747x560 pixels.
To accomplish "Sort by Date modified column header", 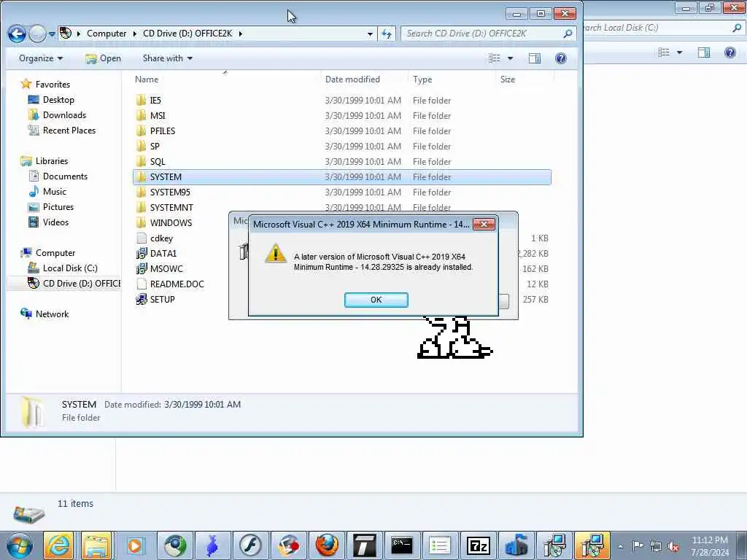I will pos(352,79).
